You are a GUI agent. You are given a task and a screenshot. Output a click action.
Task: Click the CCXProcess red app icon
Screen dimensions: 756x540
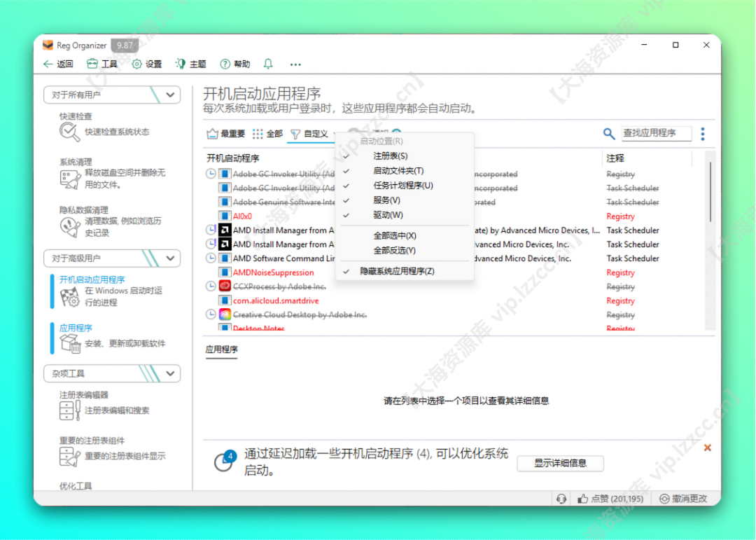225,286
